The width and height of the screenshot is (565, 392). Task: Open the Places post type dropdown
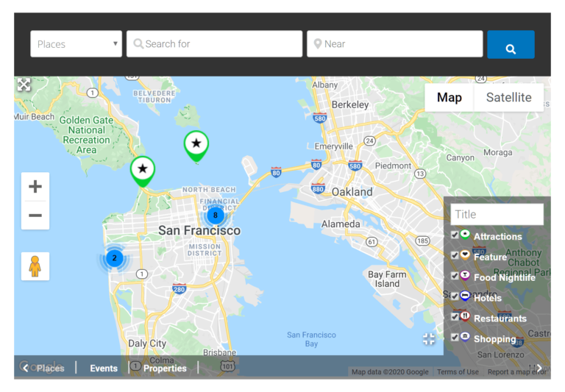point(76,44)
